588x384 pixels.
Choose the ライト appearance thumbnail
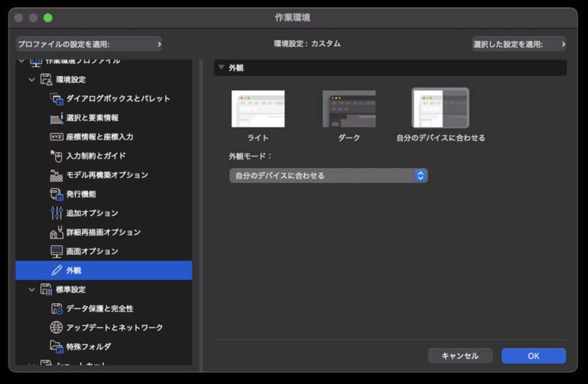click(x=258, y=109)
